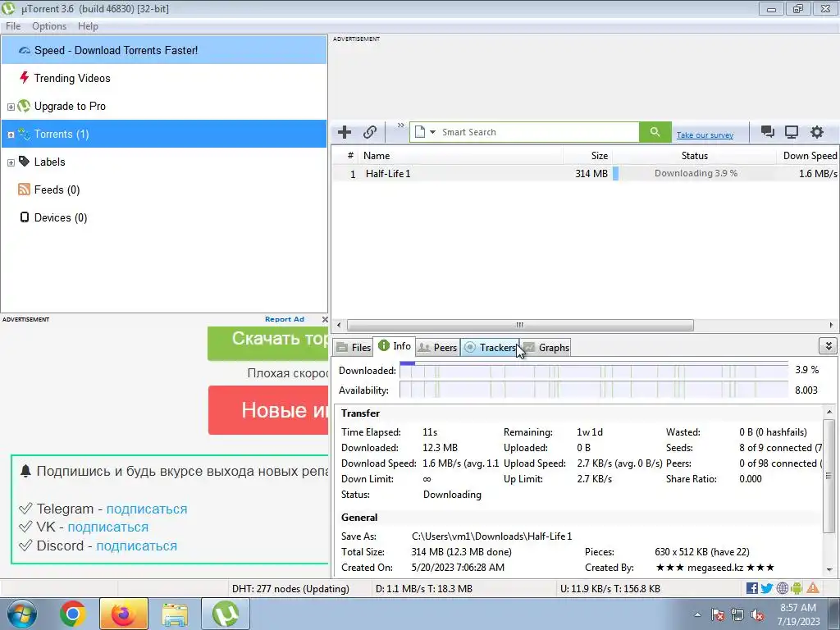
Task: Click the warning triangle icon in status bar
Action: (813, 588)
